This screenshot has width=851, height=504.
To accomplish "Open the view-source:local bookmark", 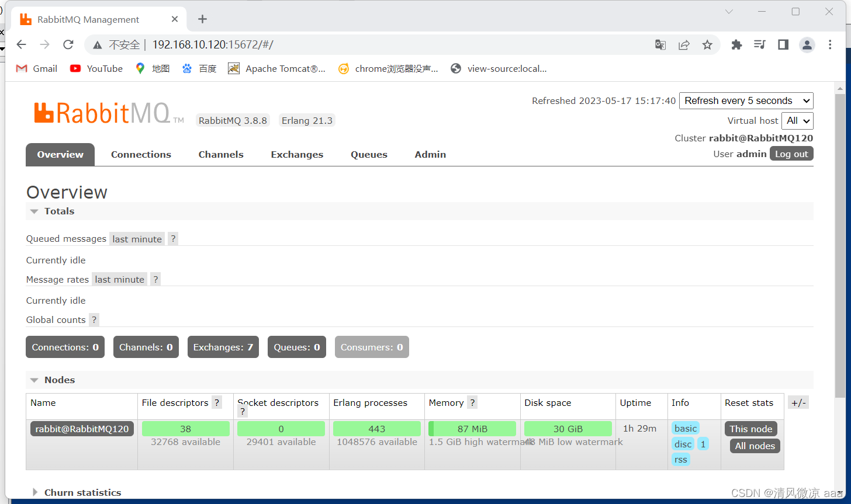I will 499,68.
